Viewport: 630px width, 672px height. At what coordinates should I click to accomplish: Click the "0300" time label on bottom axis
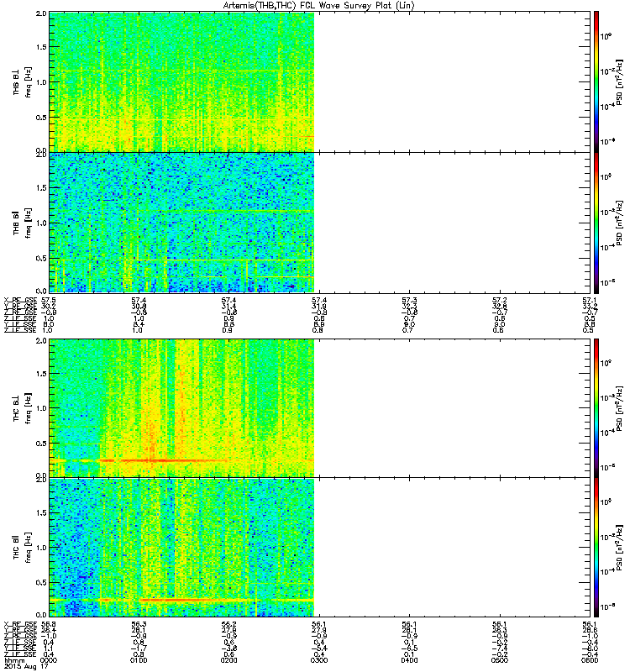319,660
